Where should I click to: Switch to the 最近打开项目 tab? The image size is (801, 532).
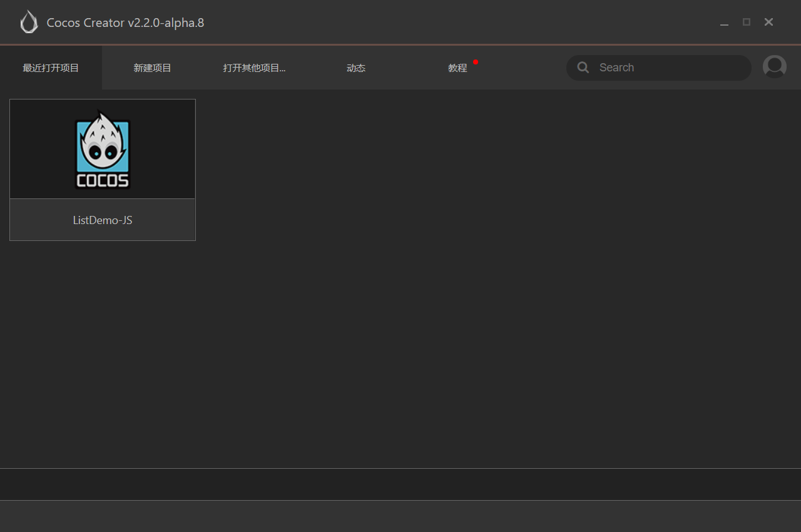[51, 68]
